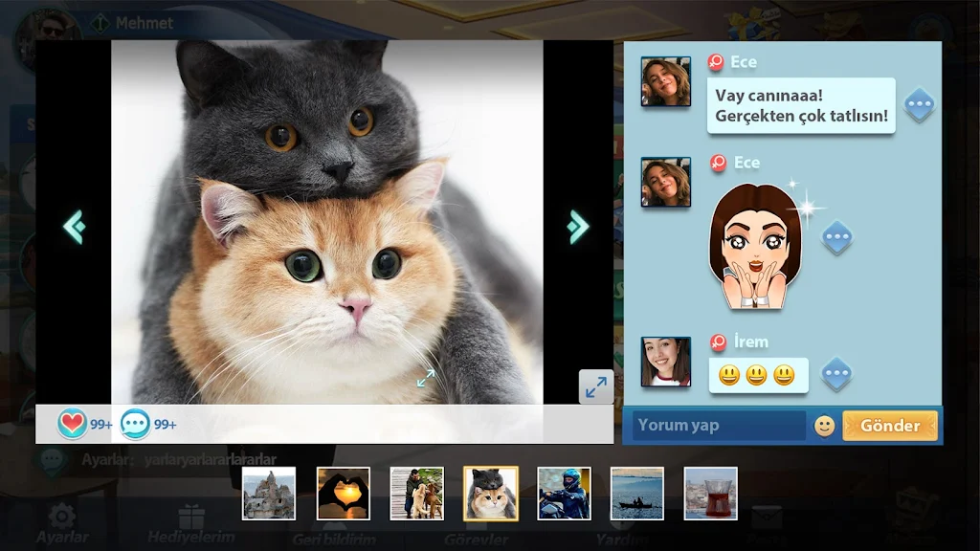The height and width of the screenshot is (551, 980).
Task: Like the photo with the heart icon
Action: click(72, 424)
